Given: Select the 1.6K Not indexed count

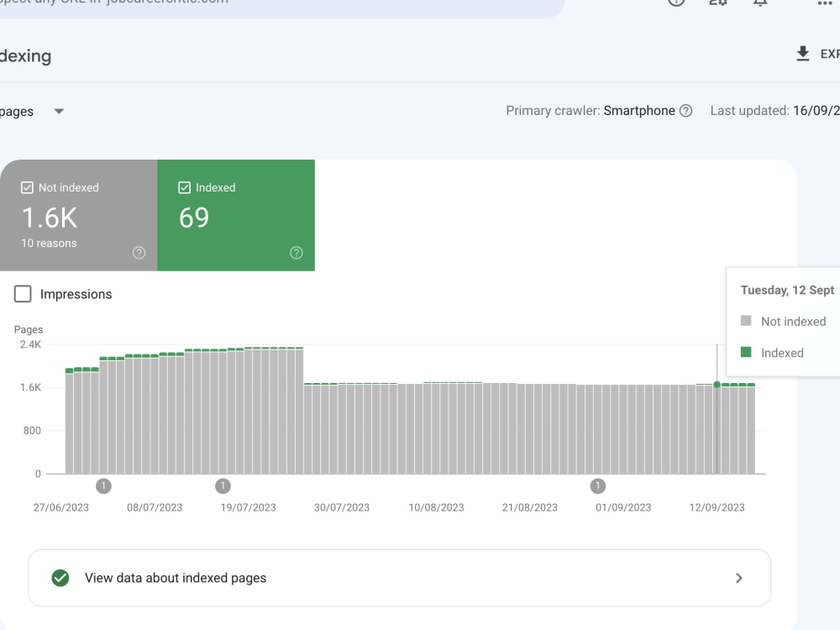Looking at the screenshot, I should pos(50,218).
